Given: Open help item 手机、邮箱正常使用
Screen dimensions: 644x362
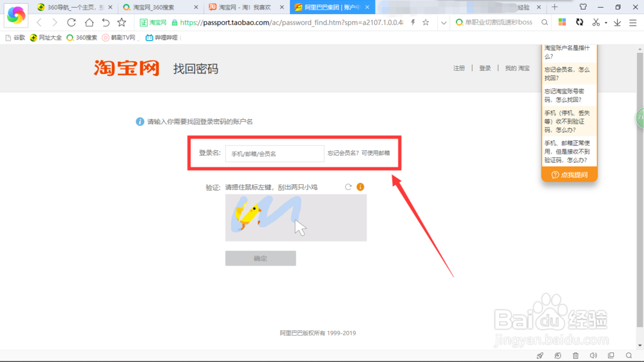Looking at the screenshot, I should point(569,151).
